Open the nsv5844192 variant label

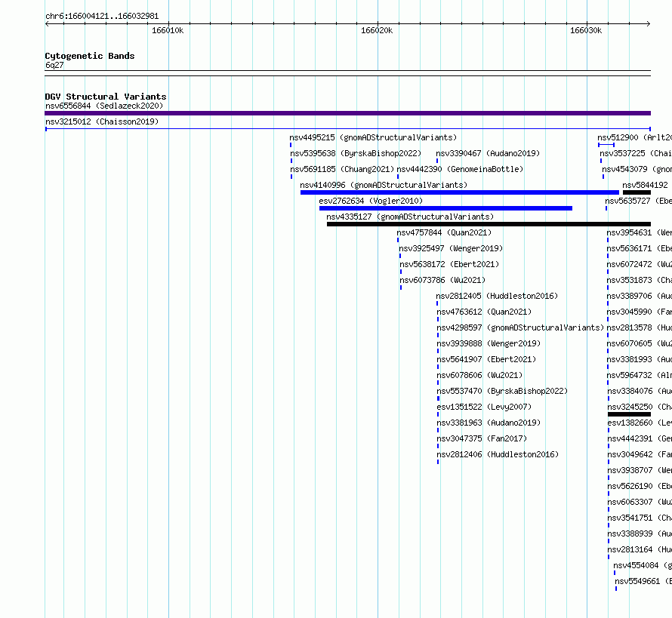(x=645, y=185)
